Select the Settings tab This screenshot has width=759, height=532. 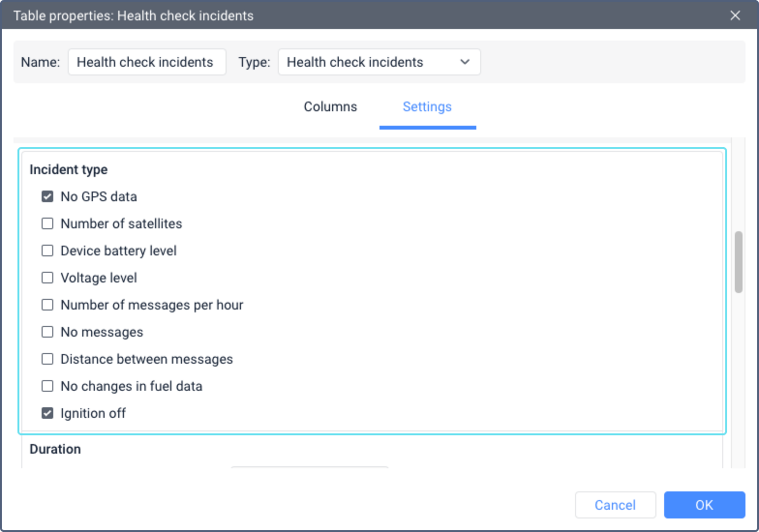pos(428,106)
